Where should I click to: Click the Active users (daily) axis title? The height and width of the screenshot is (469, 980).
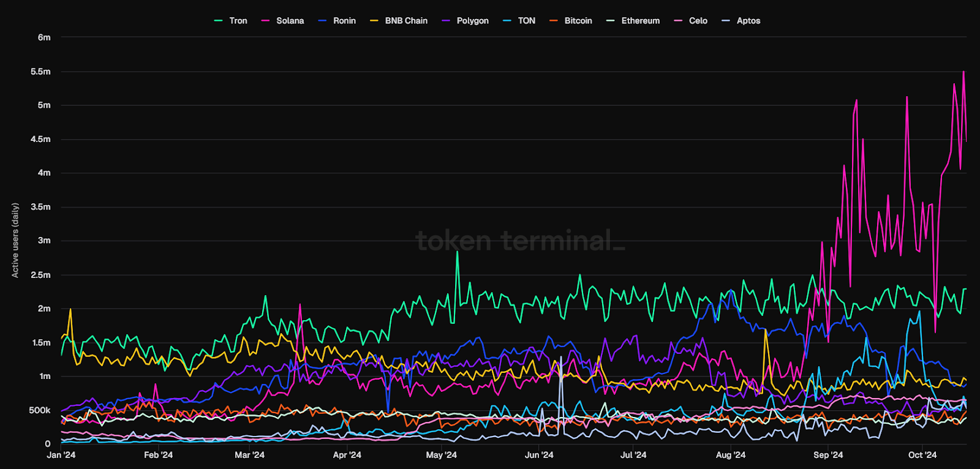15,241
